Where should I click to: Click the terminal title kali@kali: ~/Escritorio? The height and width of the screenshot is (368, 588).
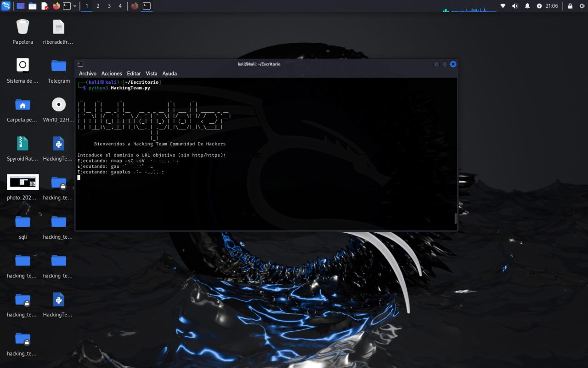click(259, 64)
